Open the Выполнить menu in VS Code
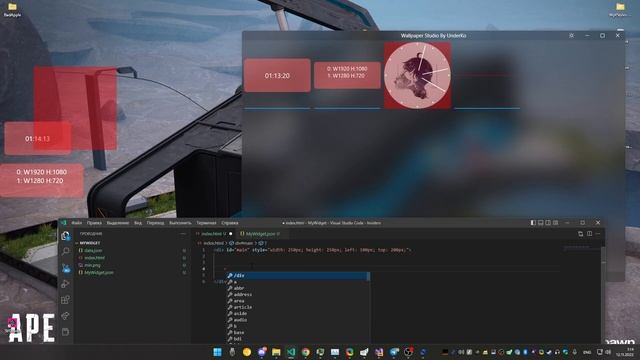This screenshot has width=640, height=360. (180, 223)
